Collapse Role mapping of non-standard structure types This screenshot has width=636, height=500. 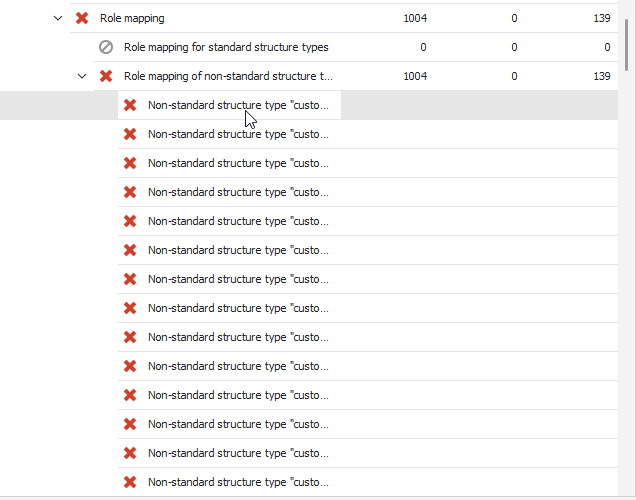pyautogui.click(x=82, y=76)
